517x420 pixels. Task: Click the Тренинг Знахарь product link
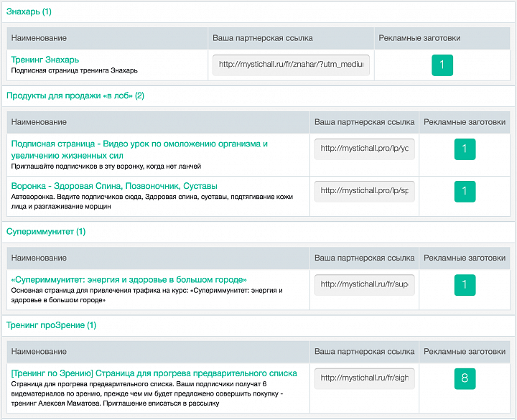tap(45, 60)
